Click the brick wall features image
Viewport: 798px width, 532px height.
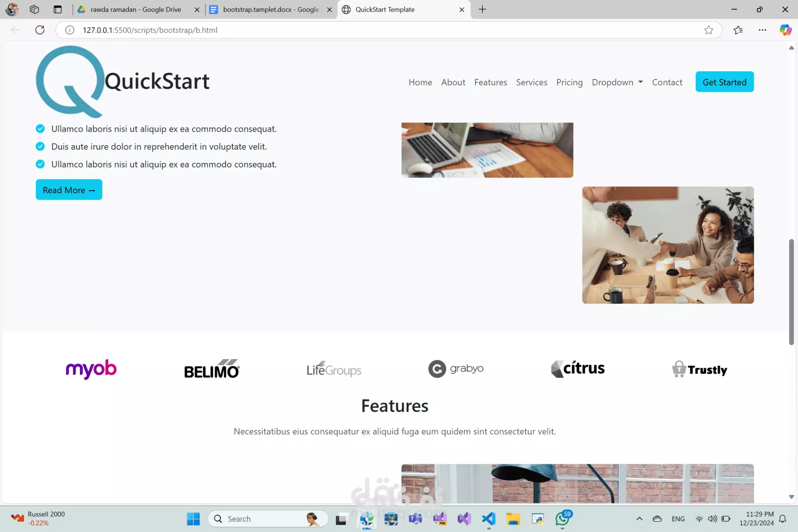tap(577, 483)
